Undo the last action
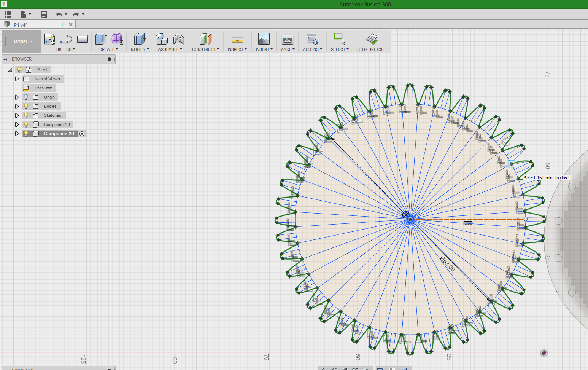 [59, 14]
